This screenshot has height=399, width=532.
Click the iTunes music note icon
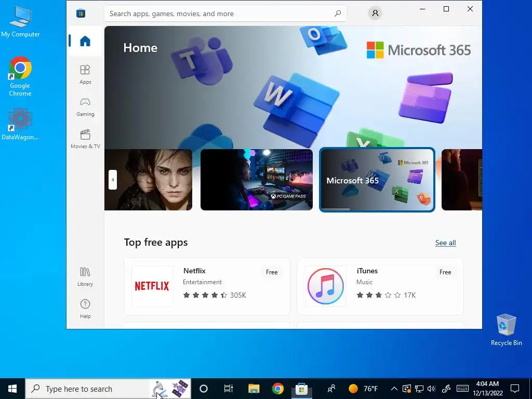pyautogui.click(x=325, y=286)
